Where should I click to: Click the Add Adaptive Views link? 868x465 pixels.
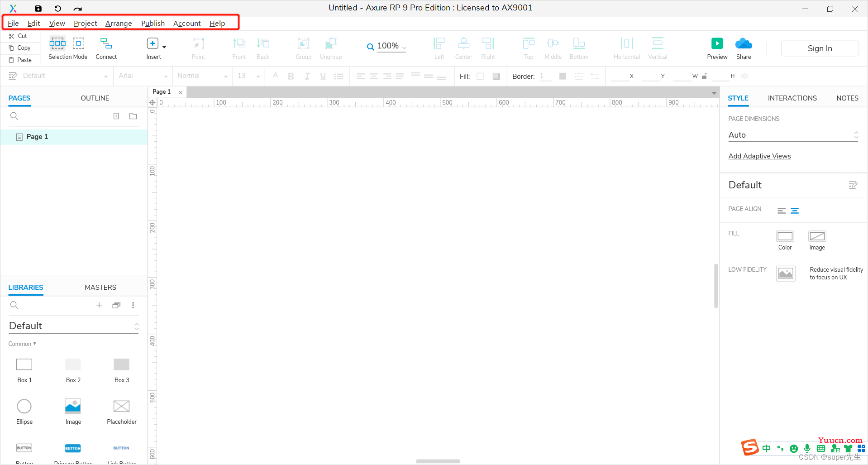click(x=759, y=156)
